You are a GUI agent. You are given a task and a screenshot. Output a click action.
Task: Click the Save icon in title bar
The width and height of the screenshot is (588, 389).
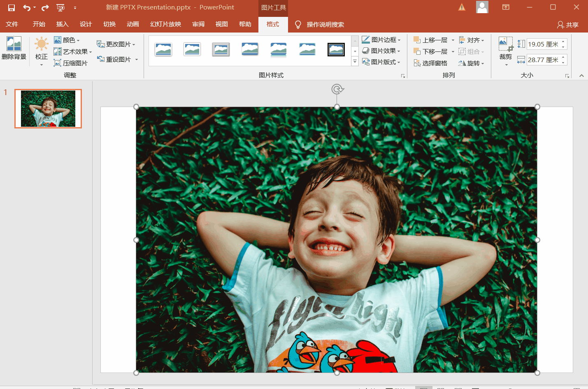point(12,7)
